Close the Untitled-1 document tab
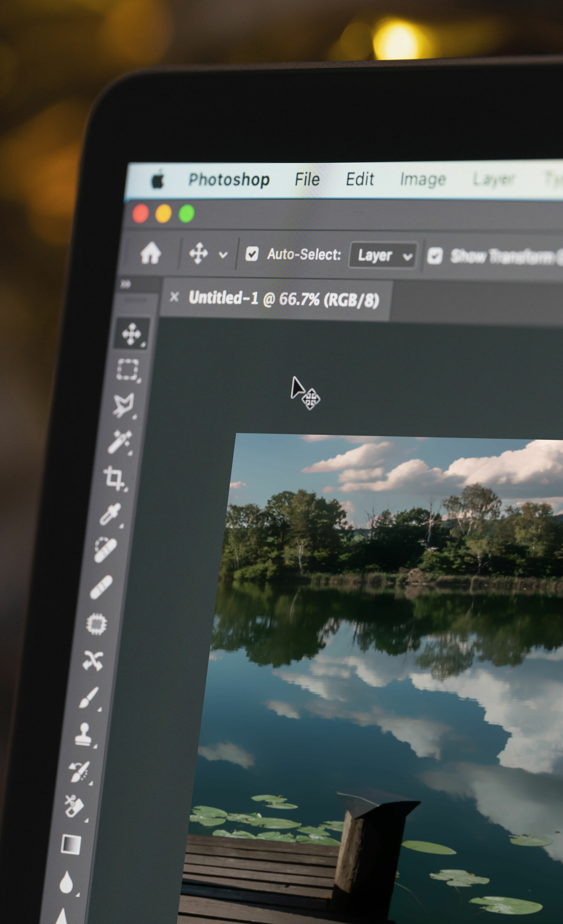 click(174, 297)
